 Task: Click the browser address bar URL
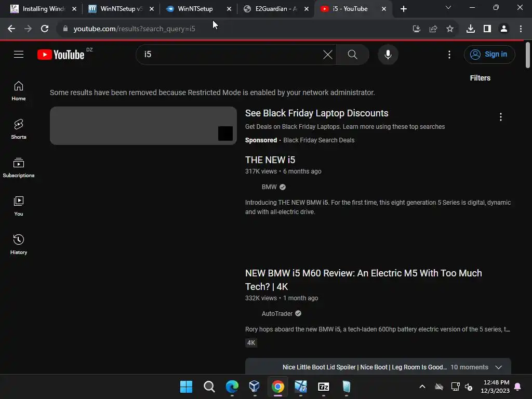135,29
